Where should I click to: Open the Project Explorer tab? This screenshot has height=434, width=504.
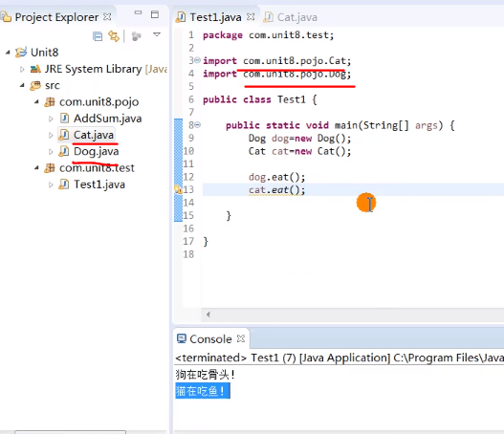pos(56,17)
